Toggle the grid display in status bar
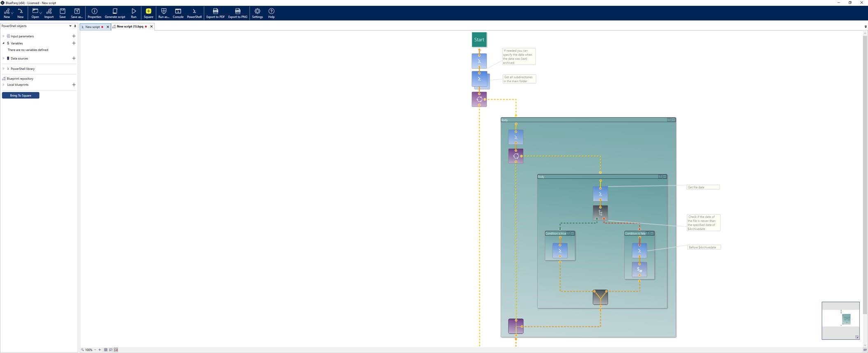Image resolution: width=868 pixels, height=353 pixels. 106,350
